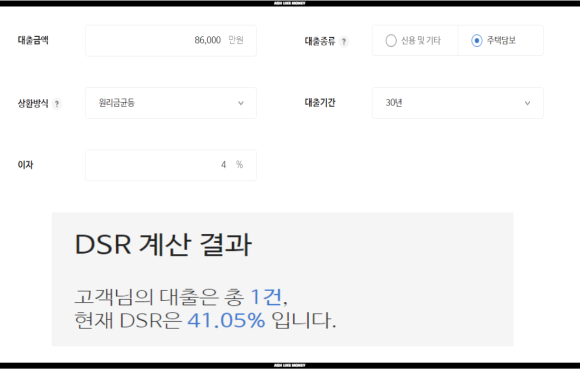Click the 대출기간 field label
This screenshot has width=580, height=369.
click(x=320, y=102)
